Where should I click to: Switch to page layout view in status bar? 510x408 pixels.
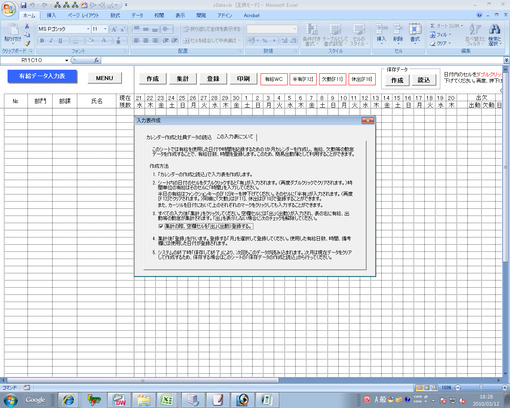pyautogui.click(x=427, y=388)
